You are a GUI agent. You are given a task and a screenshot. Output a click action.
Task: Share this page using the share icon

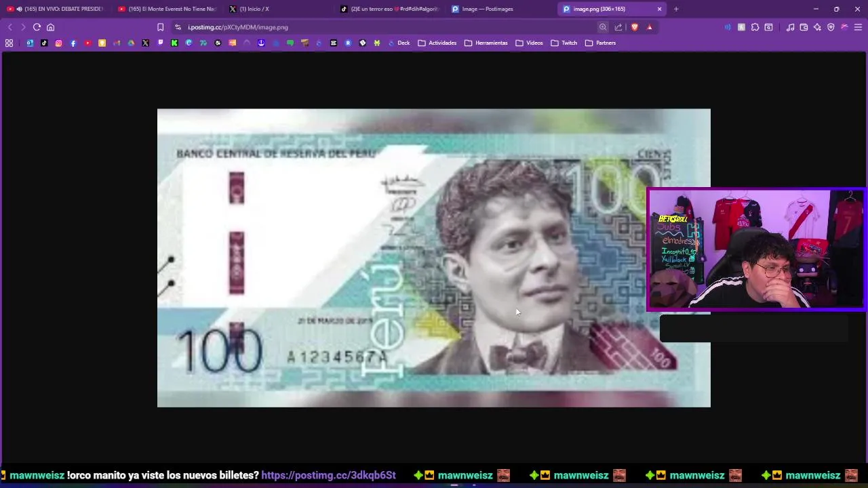tap(618, 27)
